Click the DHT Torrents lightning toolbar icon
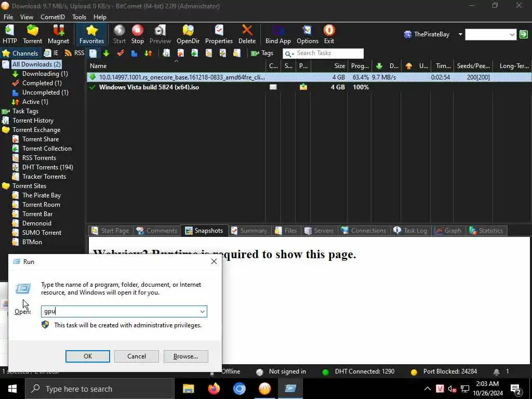 tap(222, 54)
